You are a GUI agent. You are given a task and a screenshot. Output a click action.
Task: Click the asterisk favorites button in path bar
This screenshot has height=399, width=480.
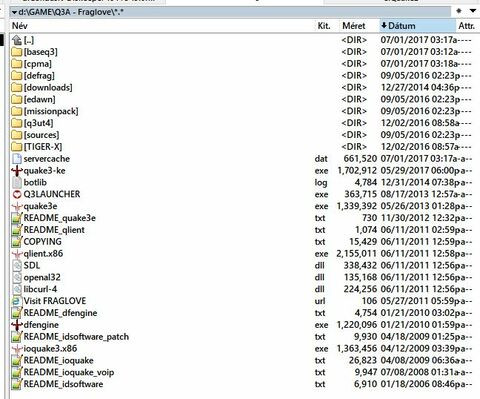(x=459, y=11)
